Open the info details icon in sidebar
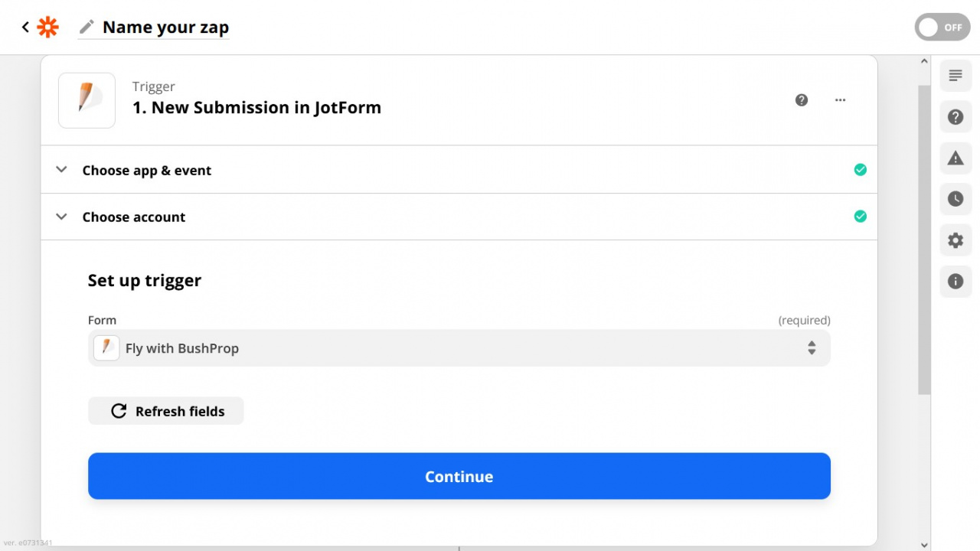Screen dimensions: 980x551 click(x=955, y=282)
